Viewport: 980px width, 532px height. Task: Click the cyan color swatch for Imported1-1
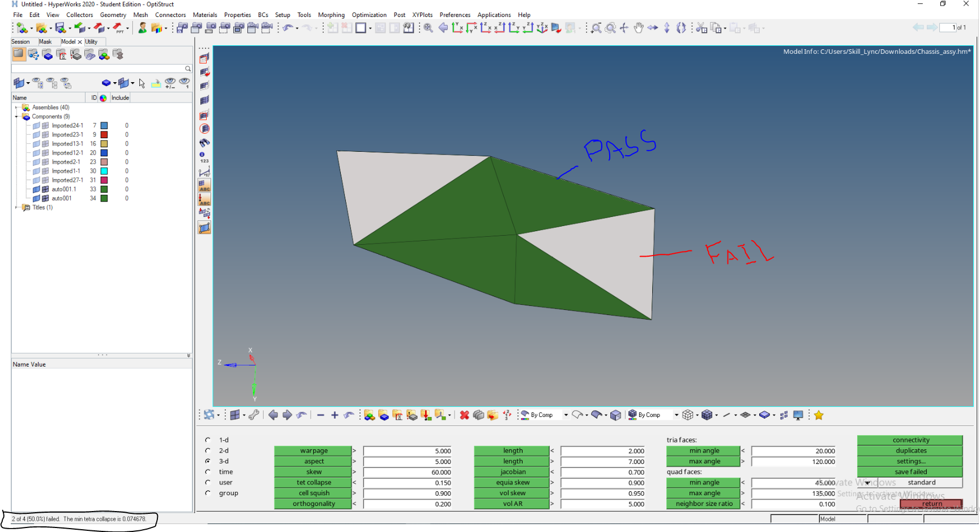click(x=104, y=171)
